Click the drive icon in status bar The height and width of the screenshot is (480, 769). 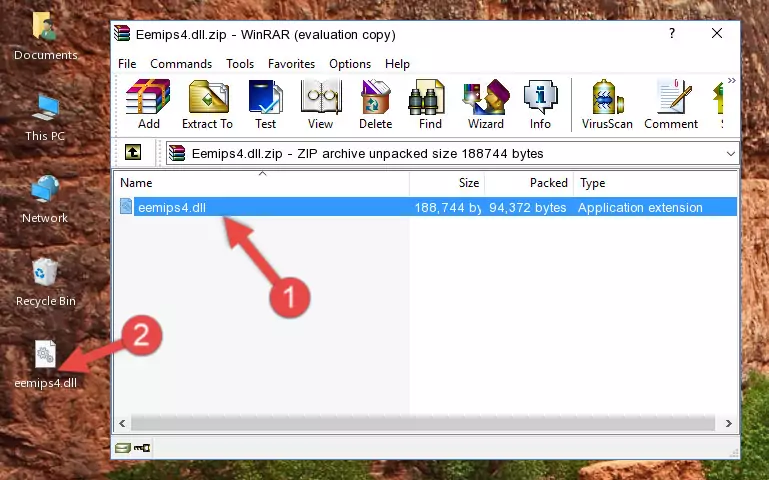(x=123, y=447)
